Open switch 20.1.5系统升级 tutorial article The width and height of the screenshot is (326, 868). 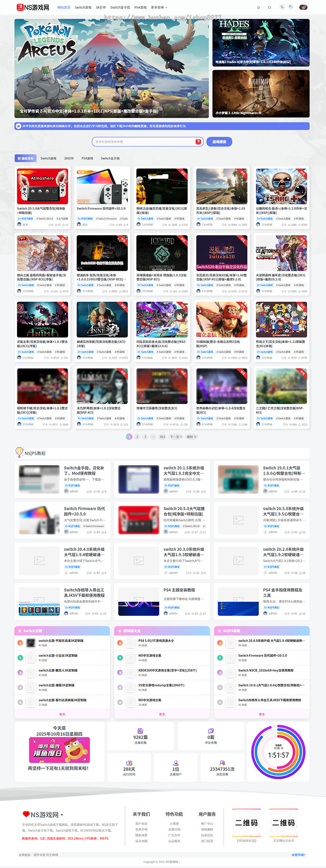pyautogui.click(x=184, y=471)
